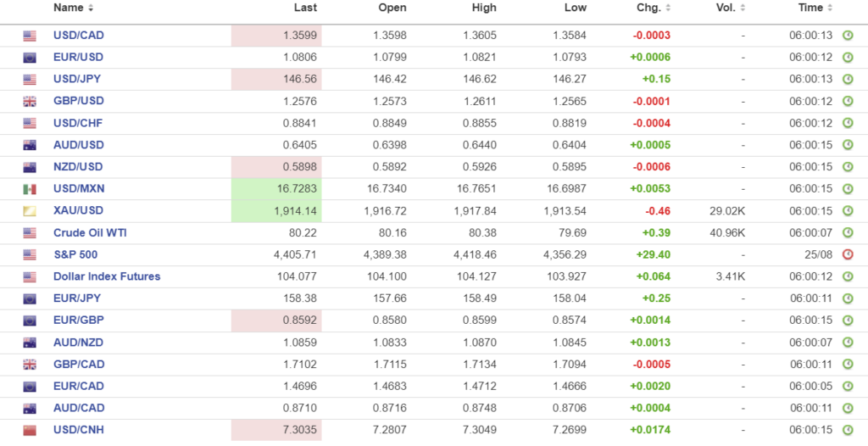868x446 pixels.
Task: Open the GBP/CAD pair link
Action: (x=79, y=364)
